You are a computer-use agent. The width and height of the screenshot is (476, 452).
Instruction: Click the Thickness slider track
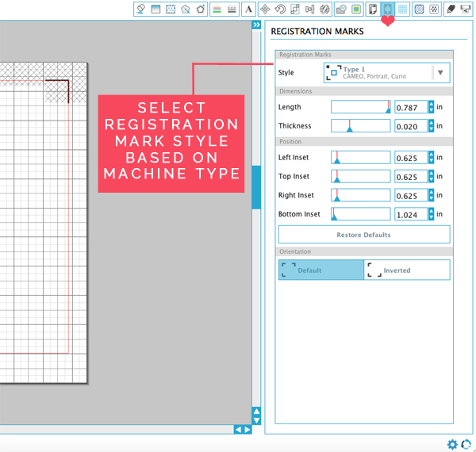coord(361,126)
